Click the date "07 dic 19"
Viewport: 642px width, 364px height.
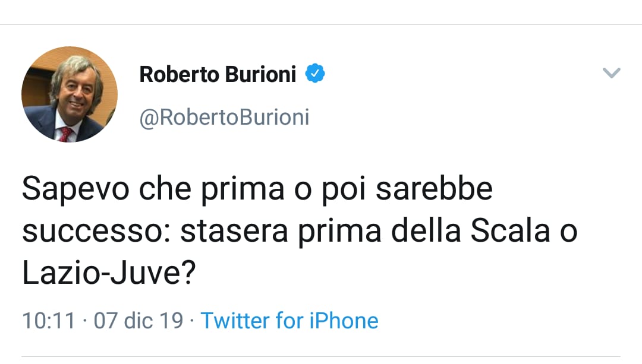pyautogui.click(x=139, y=321)
